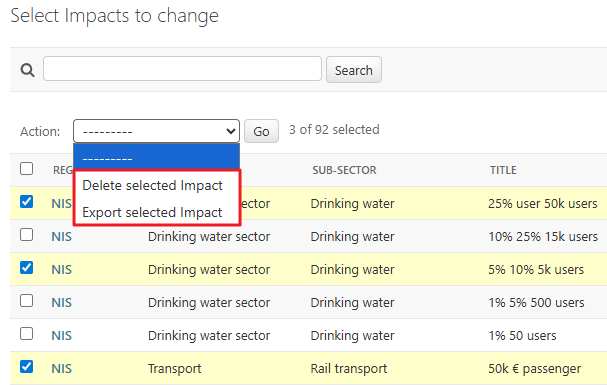Viewport: 607px width, 385px height.
Task: Click the 'Transport' sector cell
Action: 175,369
